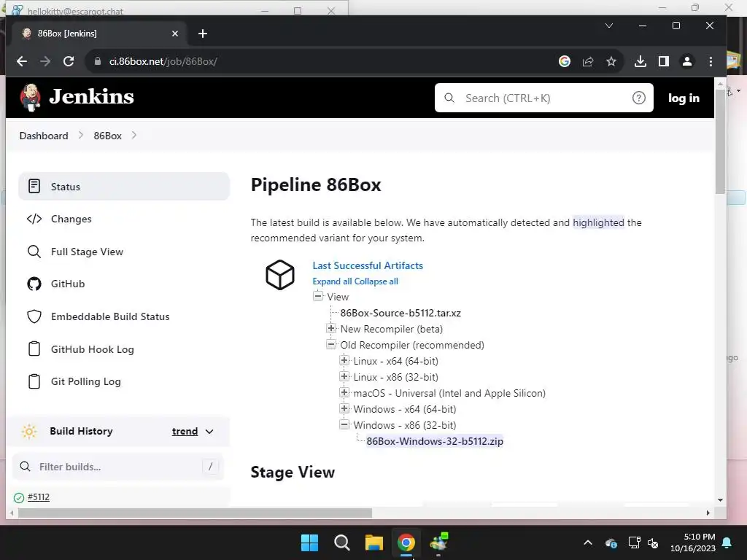Open the notifications bell in taskbar
This screenshot has height=560, width=747.
click(x=727, y=542)
